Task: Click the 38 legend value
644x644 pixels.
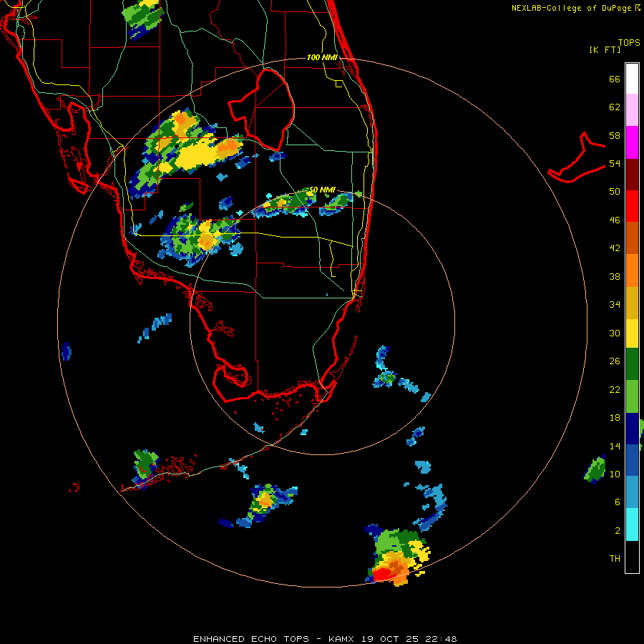Action: 615,276
